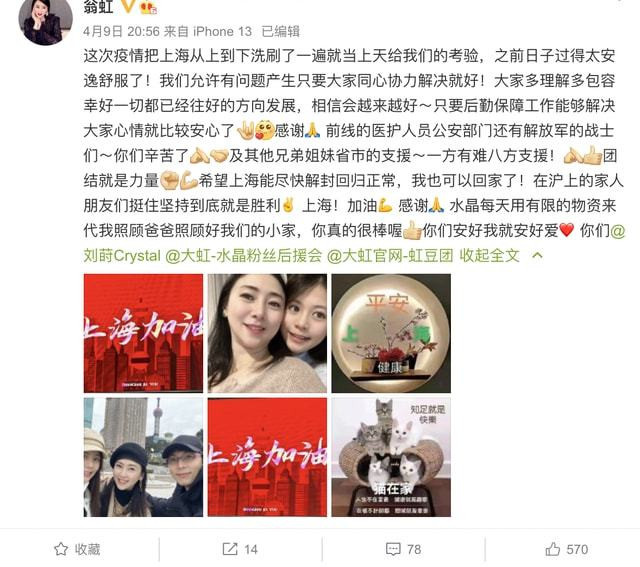Click 收起全文 to fold the text
This screenshot has width=640, height=567.
(489, 256)
